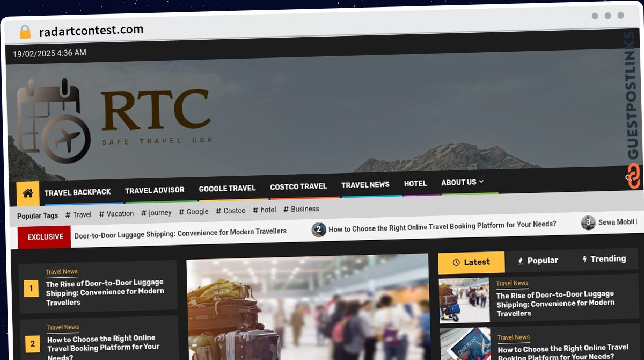
Task: Click the date and time 19/02/2025 4:36 AM
Action: coord(49,53)
